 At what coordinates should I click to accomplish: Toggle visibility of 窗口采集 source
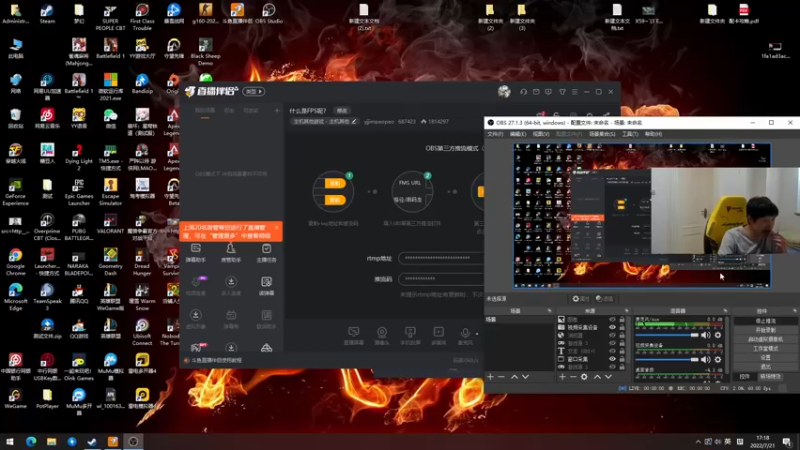612,359
